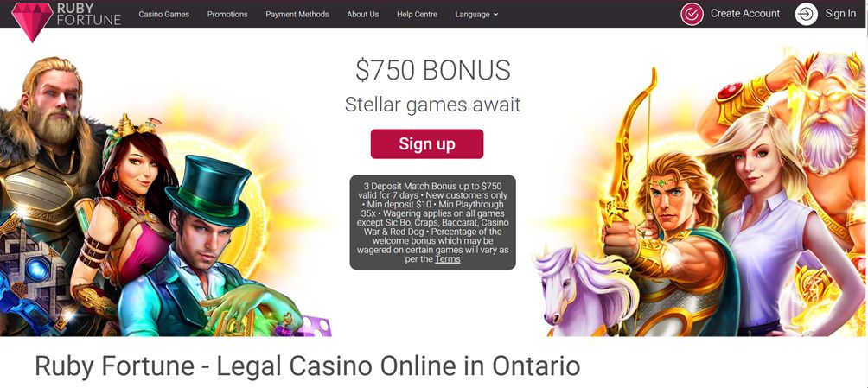Visit the Help Centre
Image resolution: width=868 pixels, height=388 pixels.
click(x=417, y=15)
